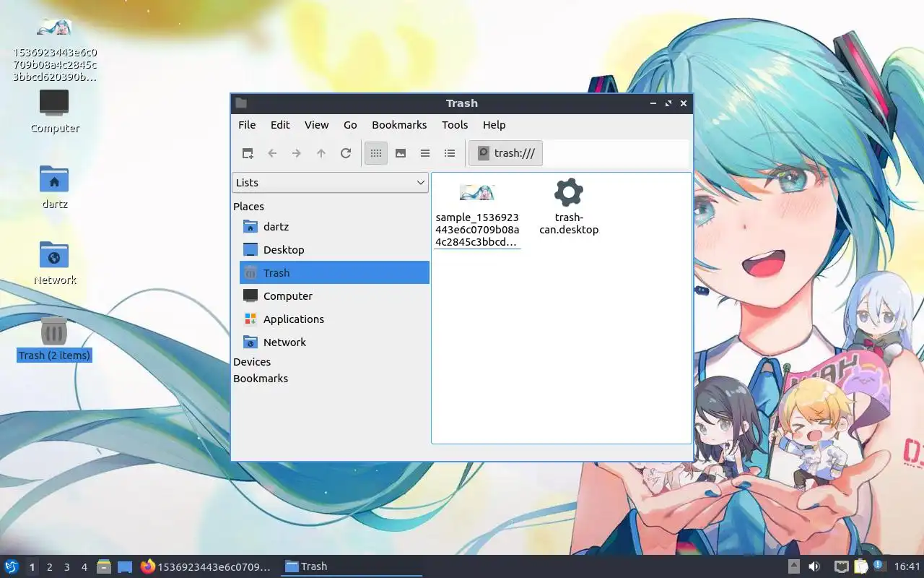Open the Lists side pane dropdown
The image size is (924, 578).
click(x=331, y=183)
